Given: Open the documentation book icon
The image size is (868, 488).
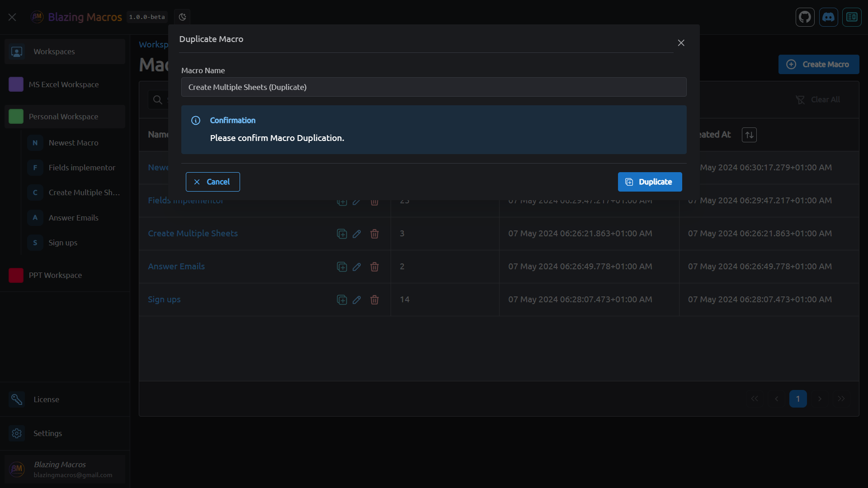Looking at the screenshot, I should pos(852,17).
